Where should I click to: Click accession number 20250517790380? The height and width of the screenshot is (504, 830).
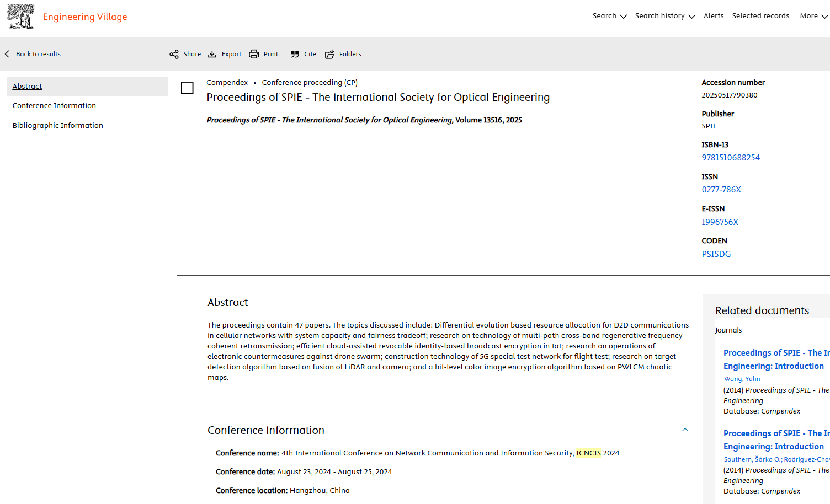(x=729, y=95)
